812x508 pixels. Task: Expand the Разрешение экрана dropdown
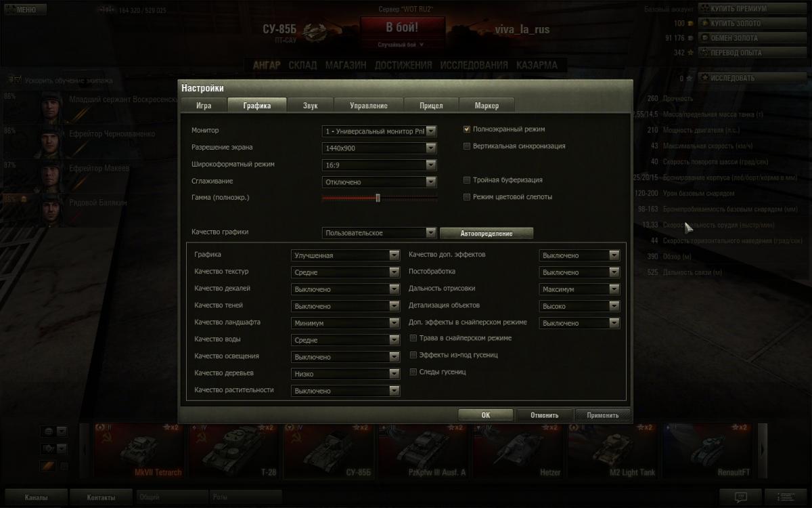tap(380, 148)
